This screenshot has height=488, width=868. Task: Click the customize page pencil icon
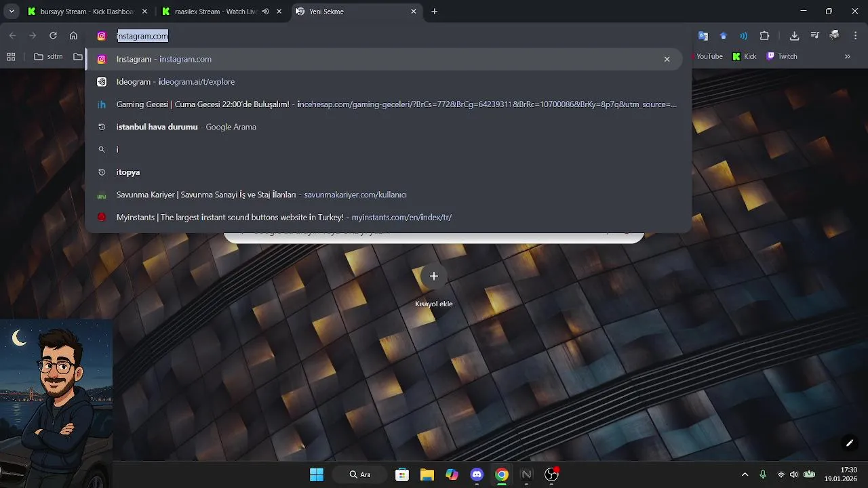[x=849, y=443]
